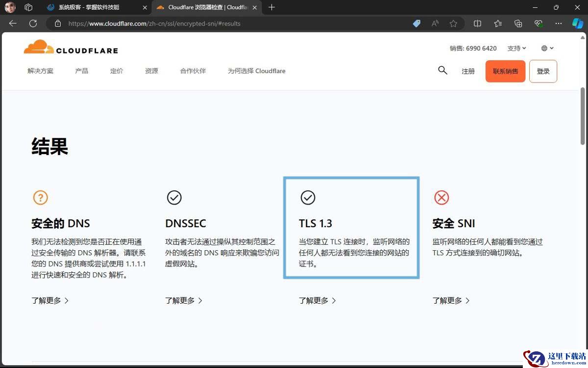Click the 安全的 DNS question mark icon
The height and width of the screenshot is (368, 588).
click(x=40, y=198)
